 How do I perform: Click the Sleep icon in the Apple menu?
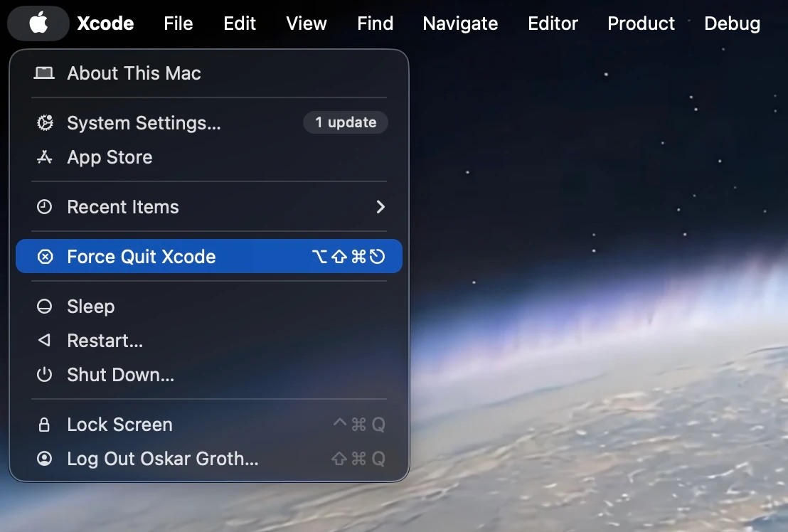click(x=45, y=307)
